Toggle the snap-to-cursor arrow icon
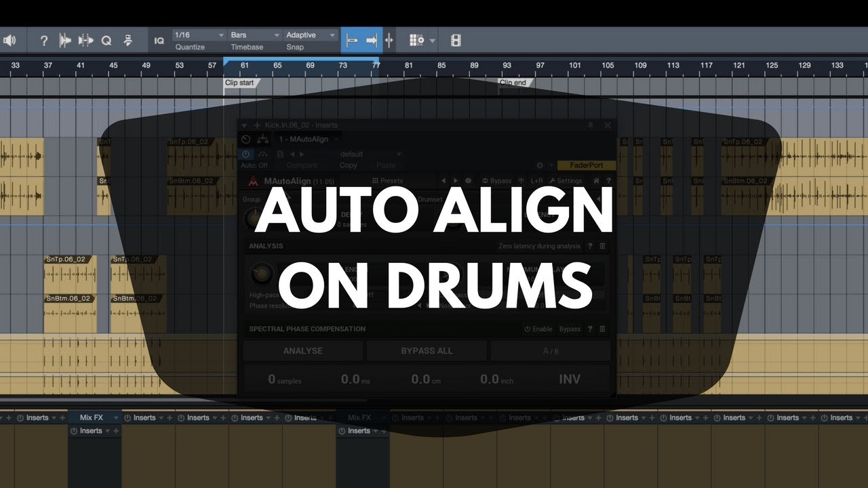868x488 pixels. (372, 41)
